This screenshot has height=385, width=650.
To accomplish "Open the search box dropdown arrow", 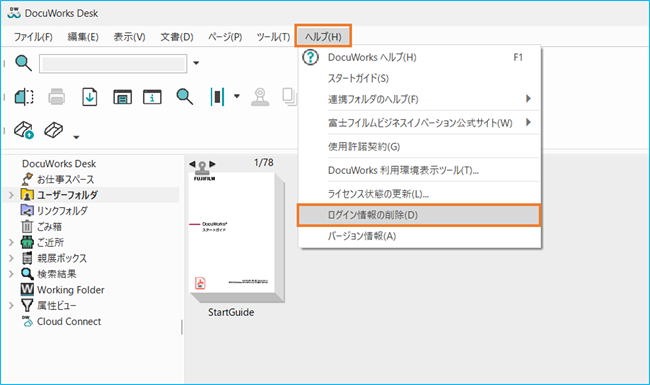I will click(196, 63).
